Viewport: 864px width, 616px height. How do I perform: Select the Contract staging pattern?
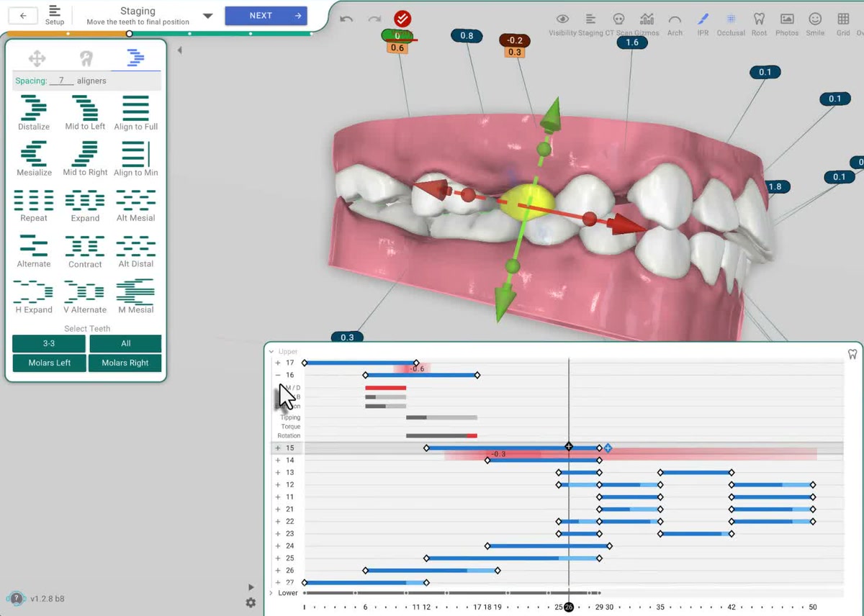pos(85,252)
